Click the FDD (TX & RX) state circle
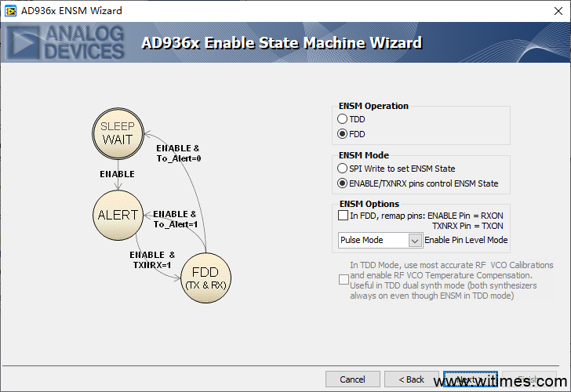The height and width of the screenshot is (392, 571). (x=205, y=278)
